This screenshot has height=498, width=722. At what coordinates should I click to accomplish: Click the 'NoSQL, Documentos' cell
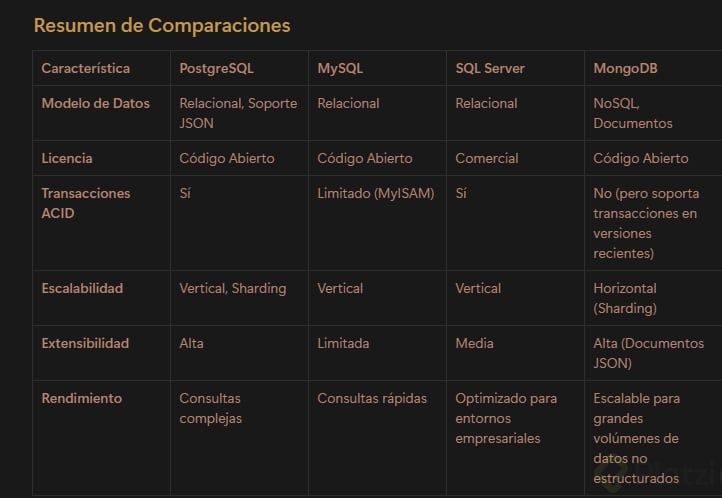[x=632, y=113]
